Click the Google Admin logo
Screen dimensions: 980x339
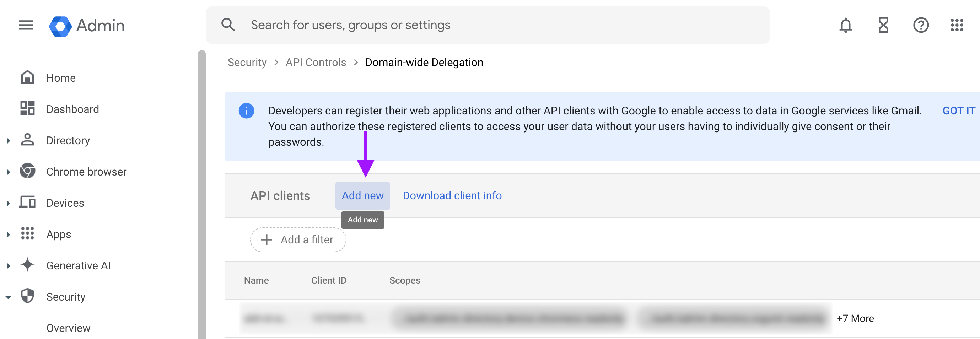(87, 26)
